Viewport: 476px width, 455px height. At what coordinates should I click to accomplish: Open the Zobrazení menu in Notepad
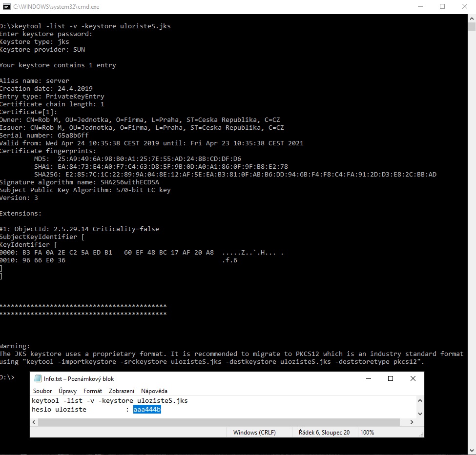[x=122, y=391]
